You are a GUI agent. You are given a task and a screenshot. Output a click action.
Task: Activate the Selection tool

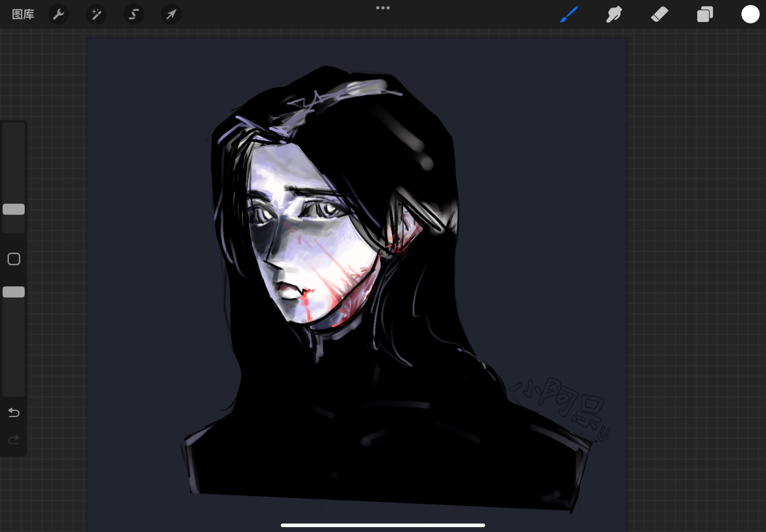(x=134, y=14)
